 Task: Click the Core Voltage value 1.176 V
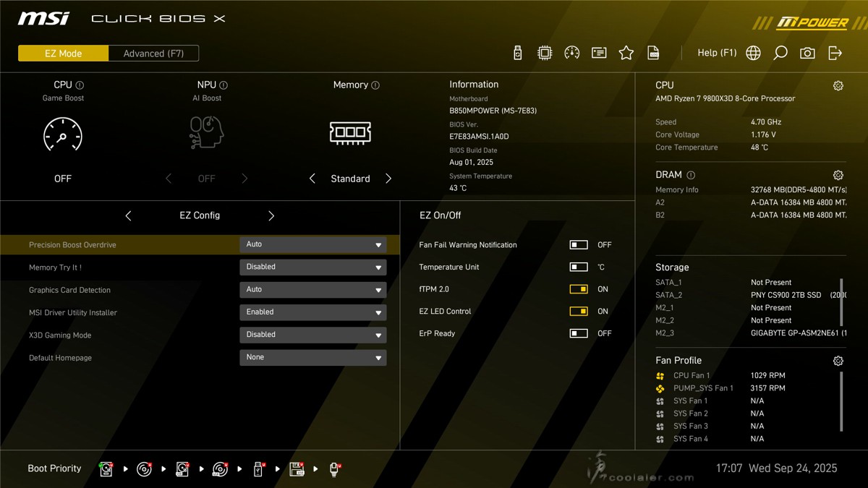point(763,134)
